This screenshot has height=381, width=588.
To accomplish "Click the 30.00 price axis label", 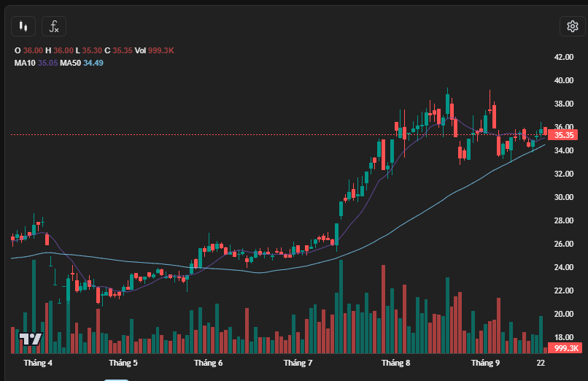I will (564, 197).
